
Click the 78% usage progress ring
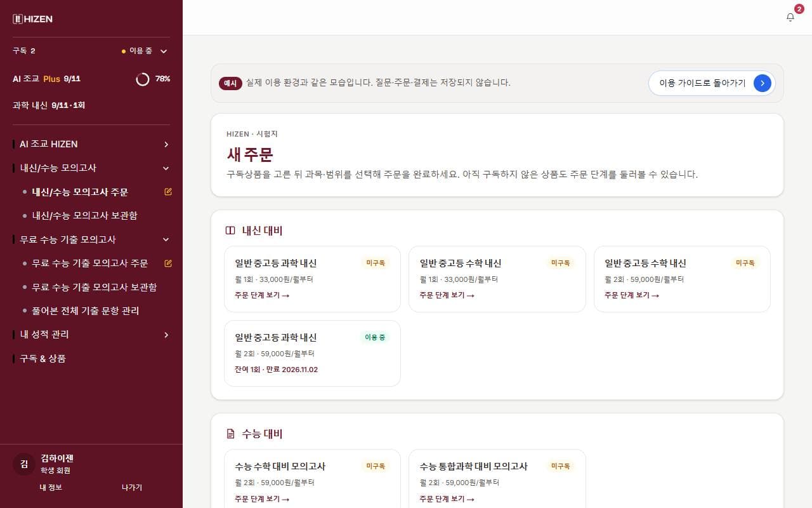click(x=143, y=79)
